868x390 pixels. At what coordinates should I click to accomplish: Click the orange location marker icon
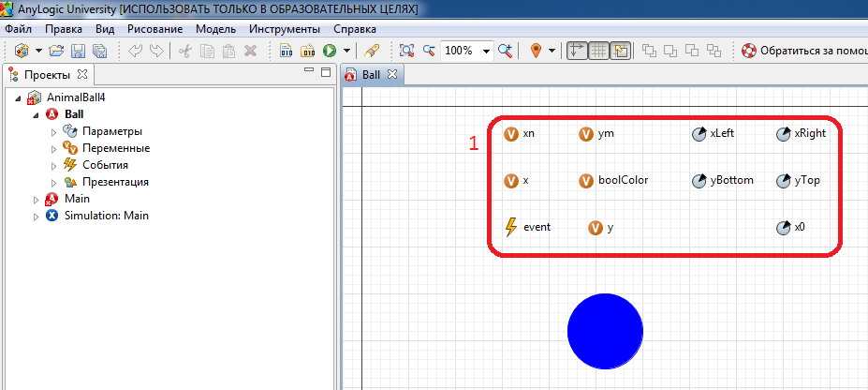click(x=536, y=51)
